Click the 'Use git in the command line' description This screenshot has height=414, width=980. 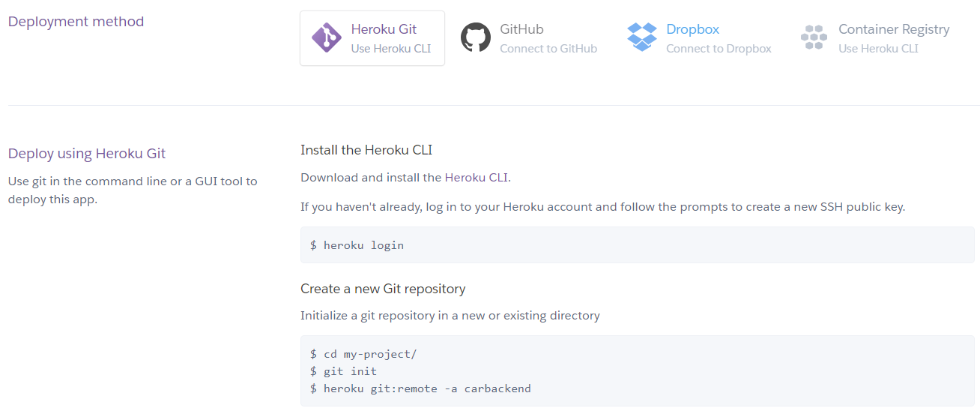(x=133, y=190)
